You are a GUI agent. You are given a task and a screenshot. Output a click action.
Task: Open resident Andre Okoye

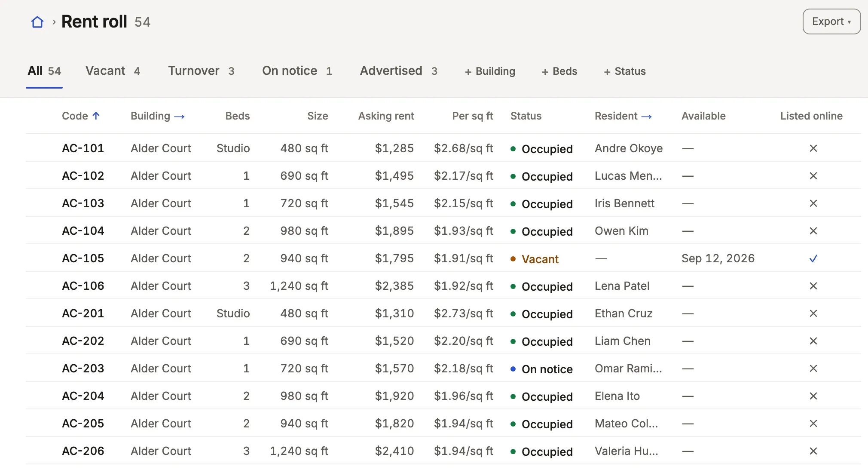[x=629, y=148]
